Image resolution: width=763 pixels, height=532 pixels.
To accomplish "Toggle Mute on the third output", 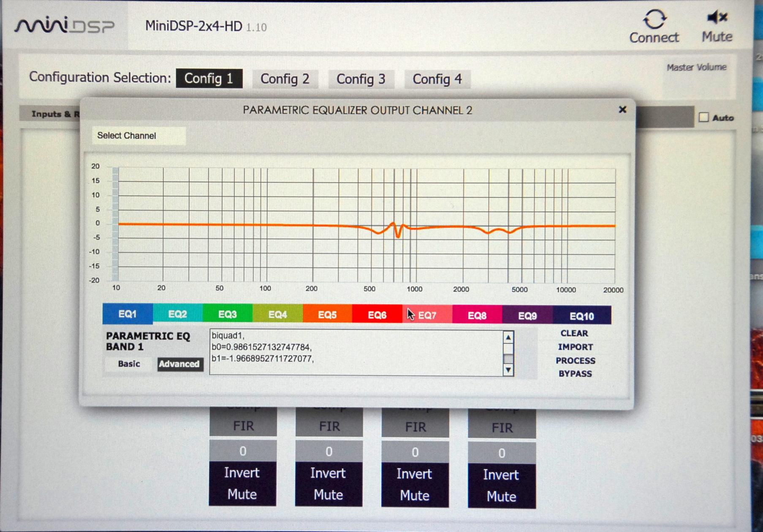I will pyautogui.click(x=415, y=495).
